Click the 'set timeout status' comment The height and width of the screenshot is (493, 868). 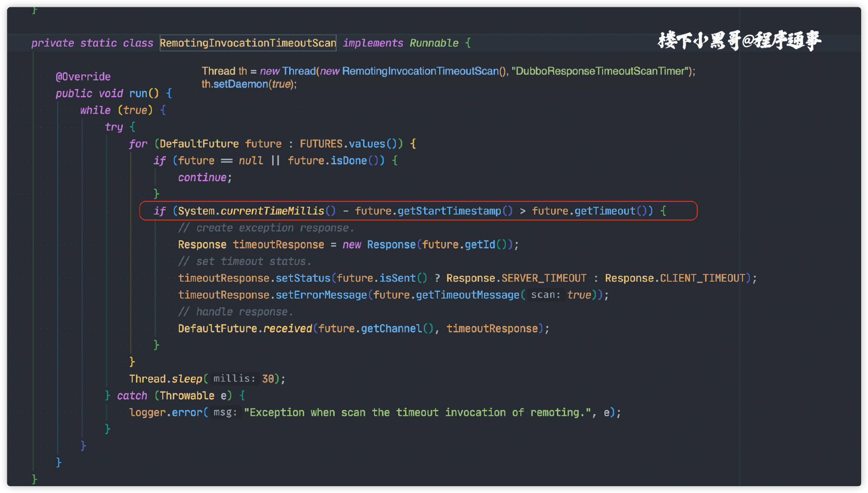[x=244, y=262]
